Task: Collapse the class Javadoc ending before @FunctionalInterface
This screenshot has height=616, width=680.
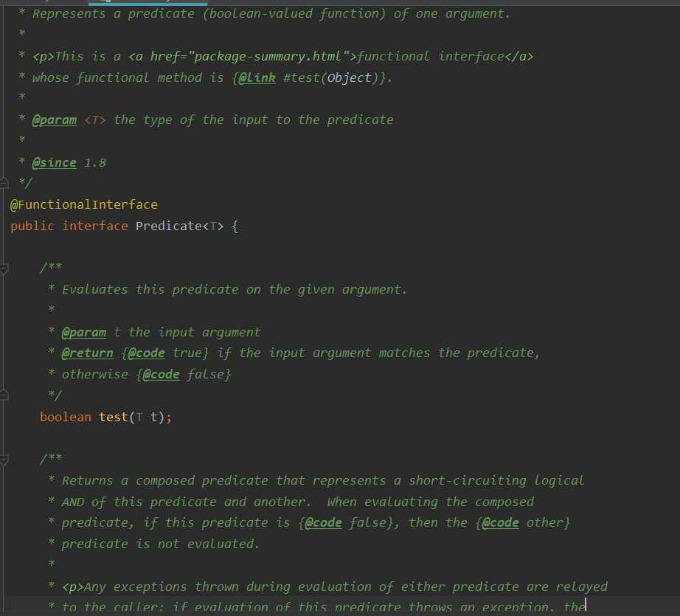Action: [x=4, y=183]
